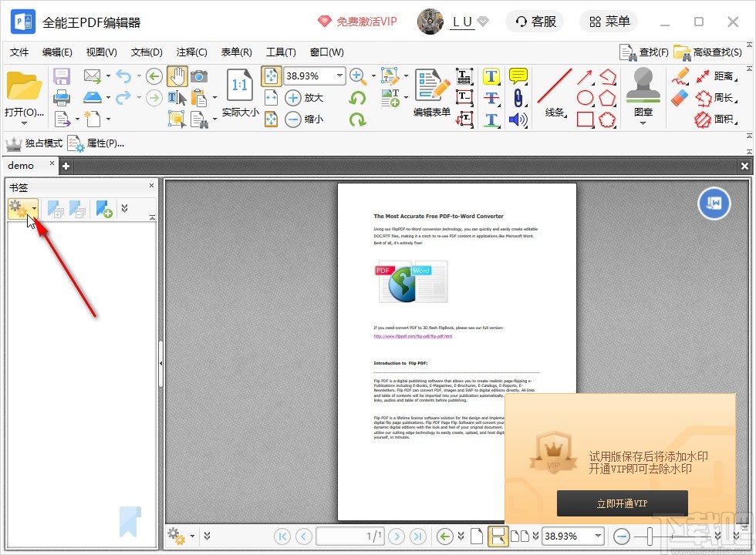Go to the next page arrow

(397, 536)
